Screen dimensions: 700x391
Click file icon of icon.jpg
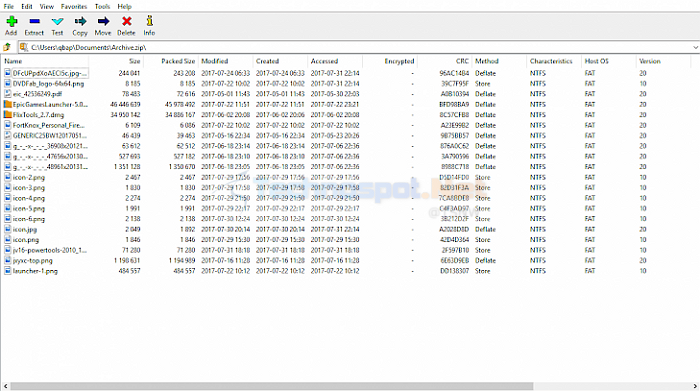[x=8, y=229]
